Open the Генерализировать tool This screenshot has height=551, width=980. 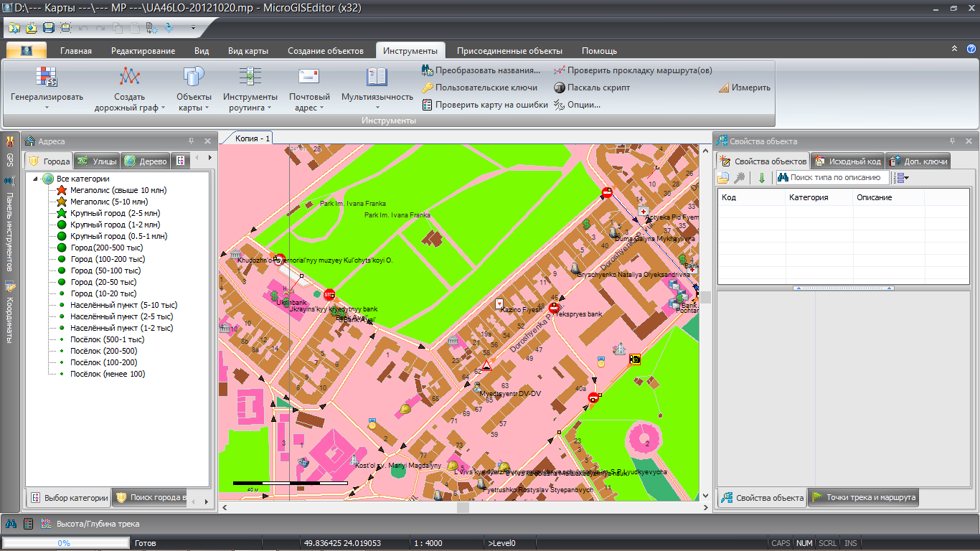tap(47, 77)
